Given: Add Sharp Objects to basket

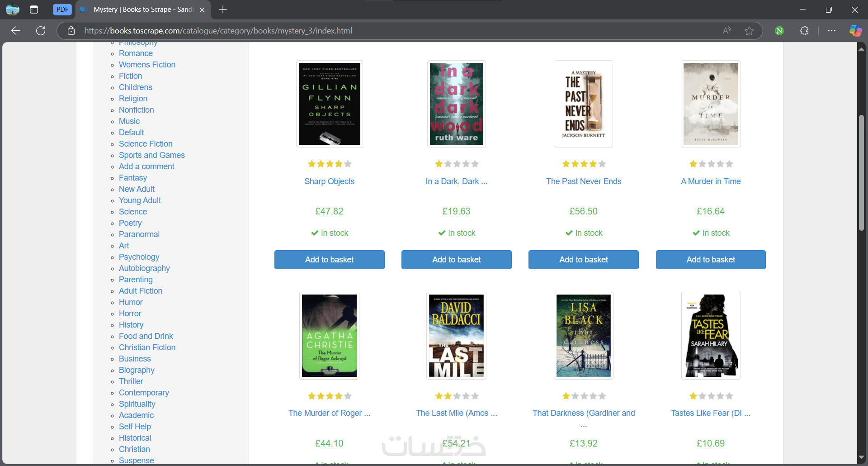Looking at the screenshot, I should [330, 260].
